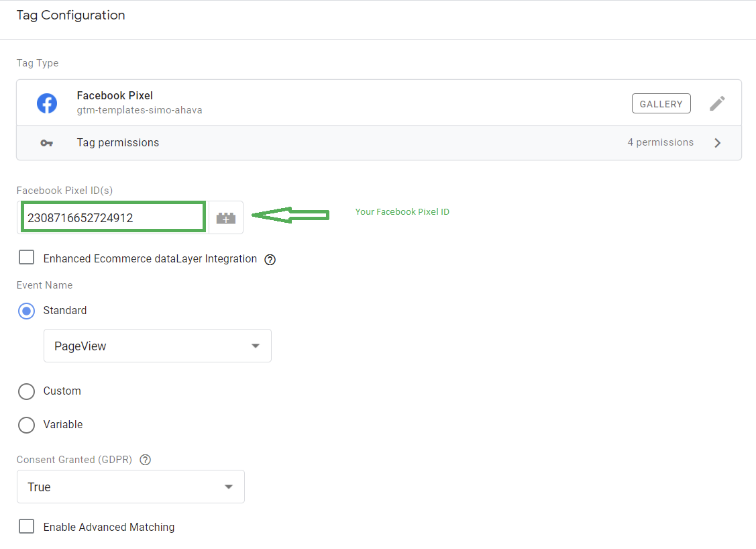Select the Custom event name radio
Viewport: 756px width, 549px height.
pyautogui.click(x=27, y=391)
